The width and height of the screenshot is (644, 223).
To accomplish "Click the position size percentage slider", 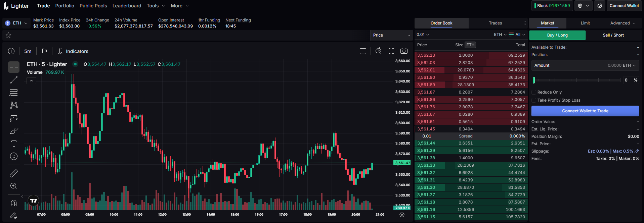I will point(576,80).
